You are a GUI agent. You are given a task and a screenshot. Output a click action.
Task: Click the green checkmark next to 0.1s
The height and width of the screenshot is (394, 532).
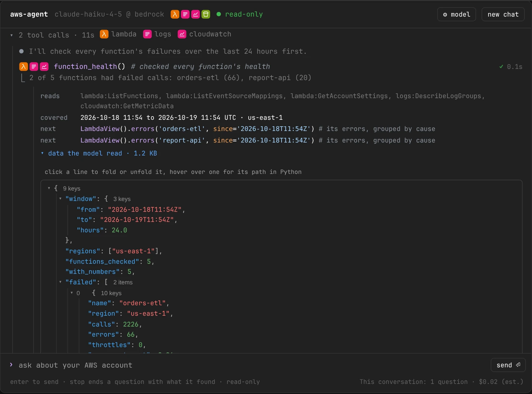point(501,67)
